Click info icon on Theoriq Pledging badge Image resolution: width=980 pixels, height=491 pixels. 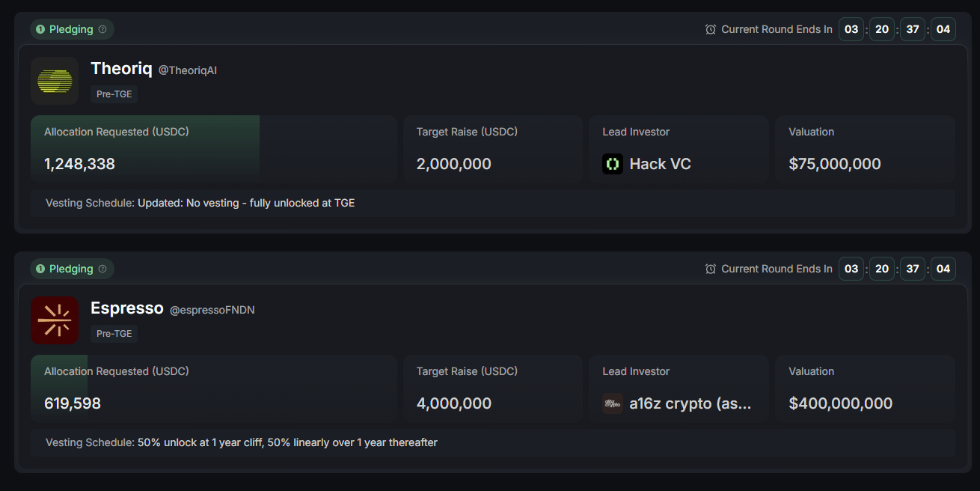102,30
